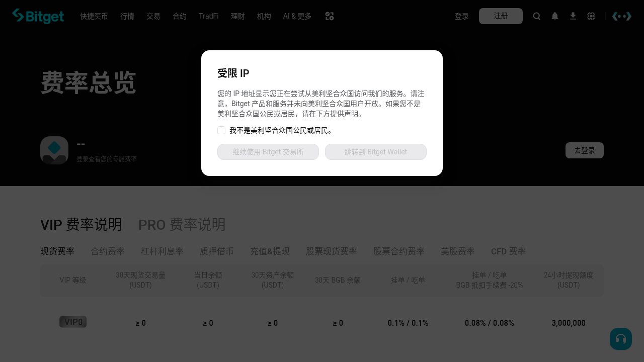
Task: Select the 质押借币 tab
Action: 217,251
